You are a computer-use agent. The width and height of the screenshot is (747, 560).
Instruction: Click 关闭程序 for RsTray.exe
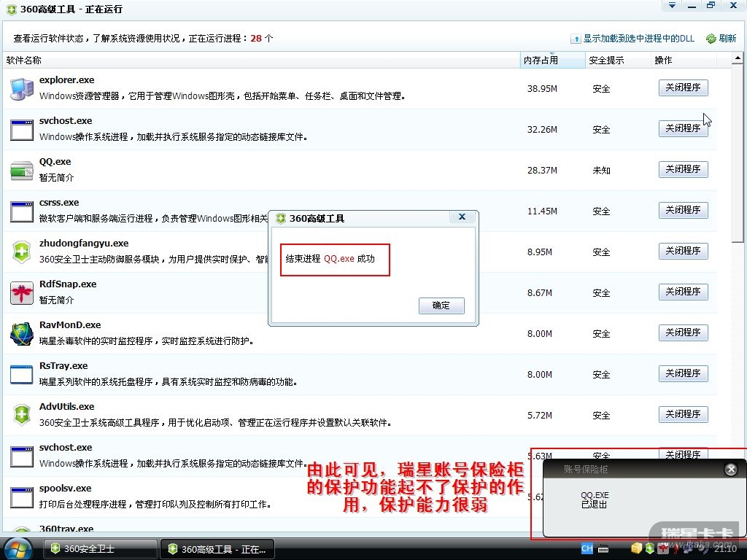683,373
